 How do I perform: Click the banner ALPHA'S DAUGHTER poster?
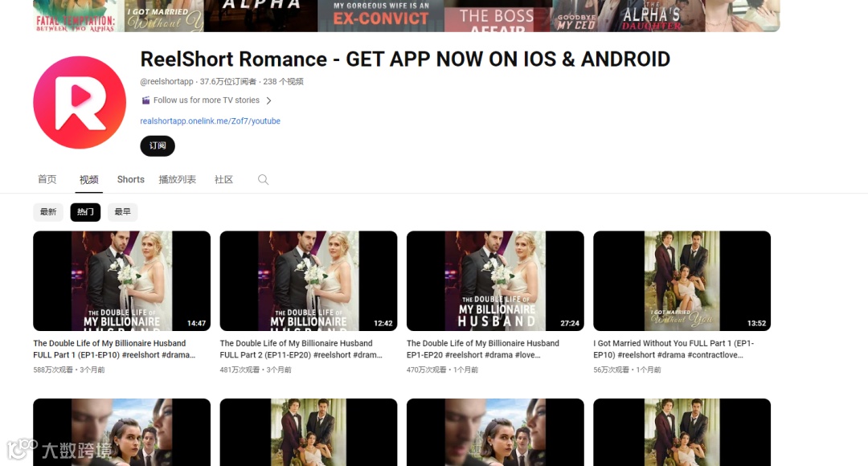(x=651, y=15)
